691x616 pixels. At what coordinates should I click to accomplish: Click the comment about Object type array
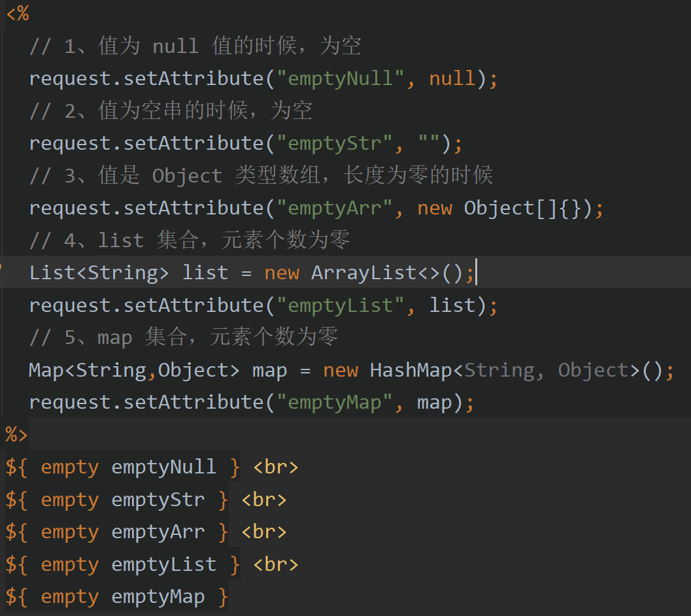click(x=261, y=175)
